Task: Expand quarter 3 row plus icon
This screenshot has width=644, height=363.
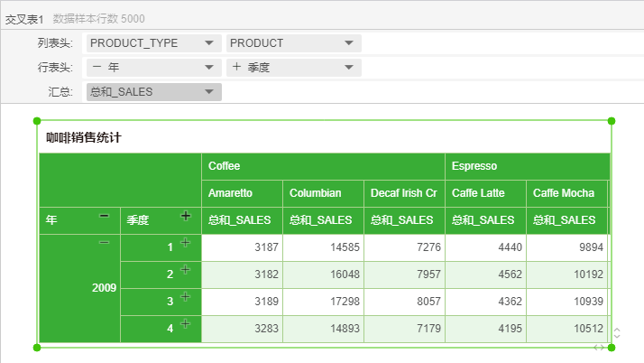Action: tap(186, 297)
